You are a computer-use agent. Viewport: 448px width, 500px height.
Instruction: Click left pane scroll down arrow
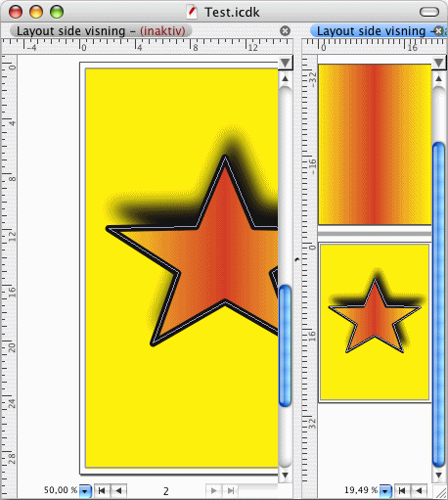(x=285, y=476)
